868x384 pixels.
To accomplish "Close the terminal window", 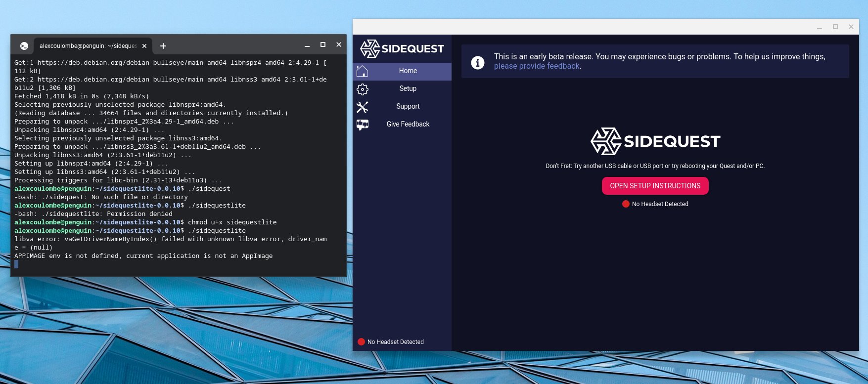I will (x=339, y=44).
